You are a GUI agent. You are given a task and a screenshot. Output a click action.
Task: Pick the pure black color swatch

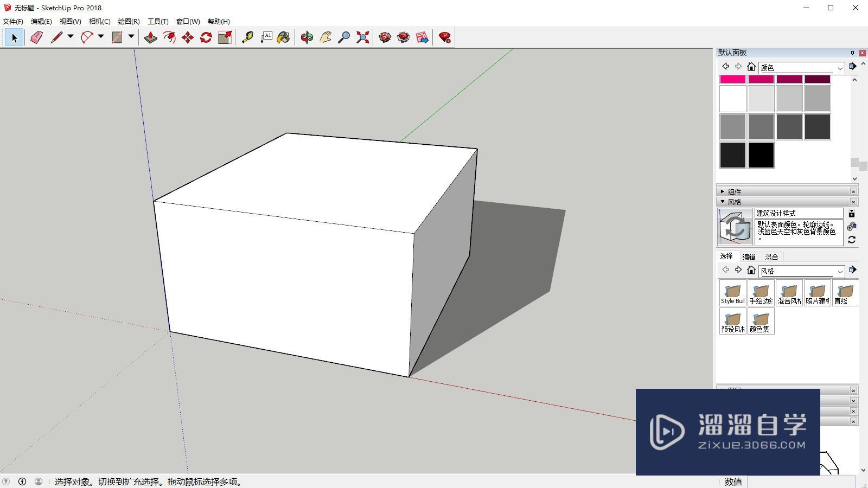click(x=761, y=155)
